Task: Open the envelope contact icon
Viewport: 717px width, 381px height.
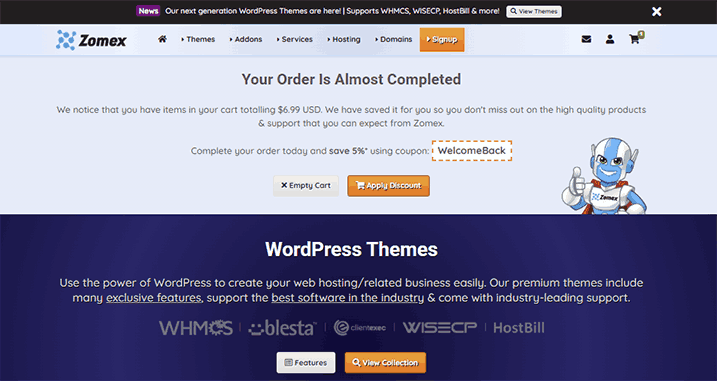Action: coord(586,39)
